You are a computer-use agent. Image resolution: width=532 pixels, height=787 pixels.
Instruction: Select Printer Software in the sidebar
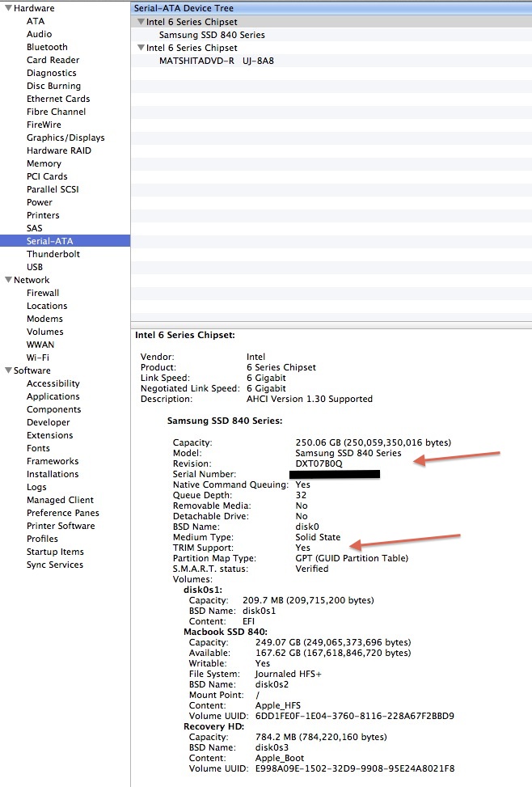61,526
